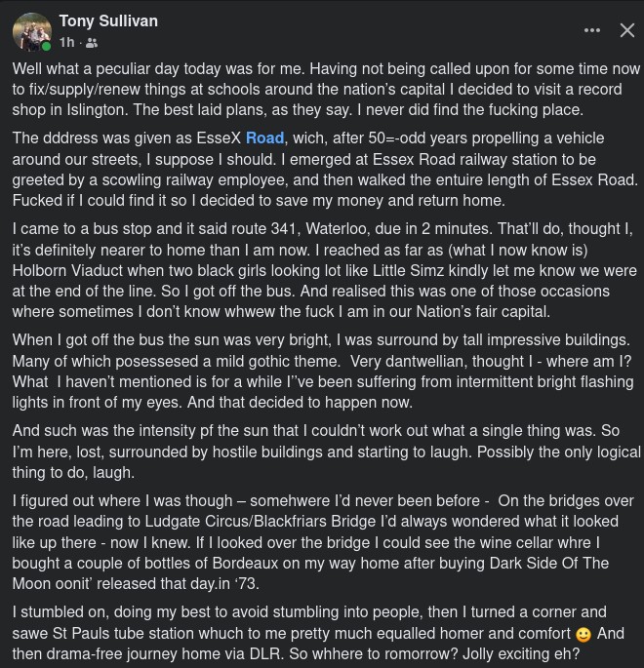Click the paragraph beginning 'When I got off'
Image resolution: width=644 pixels, height=668 pixels.
(x=323, y=372)
